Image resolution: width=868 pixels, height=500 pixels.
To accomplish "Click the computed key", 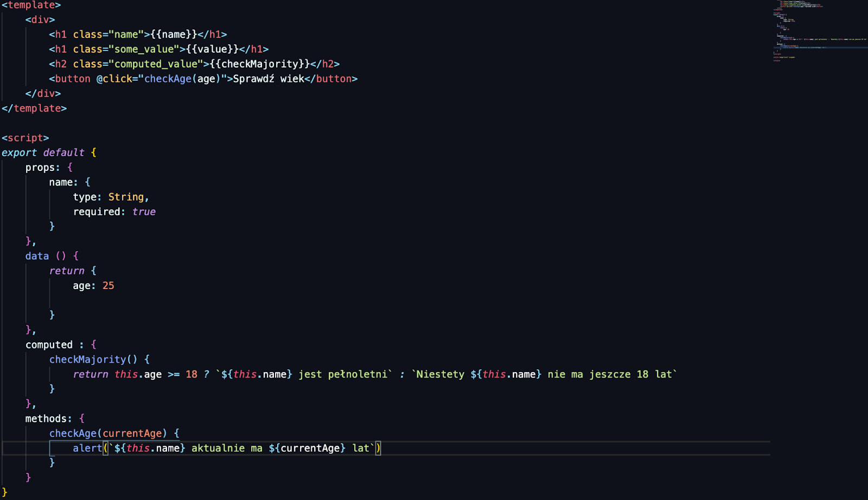I will (49, 345).
